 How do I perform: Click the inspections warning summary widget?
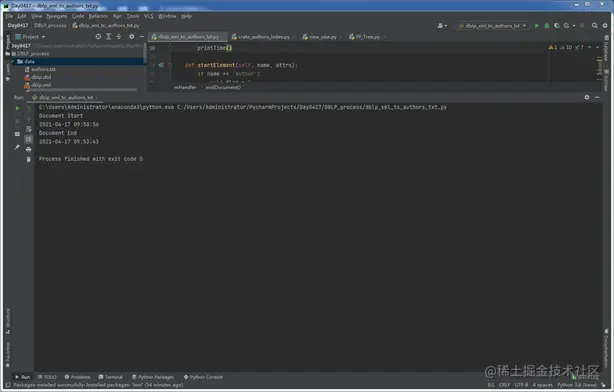566,47
